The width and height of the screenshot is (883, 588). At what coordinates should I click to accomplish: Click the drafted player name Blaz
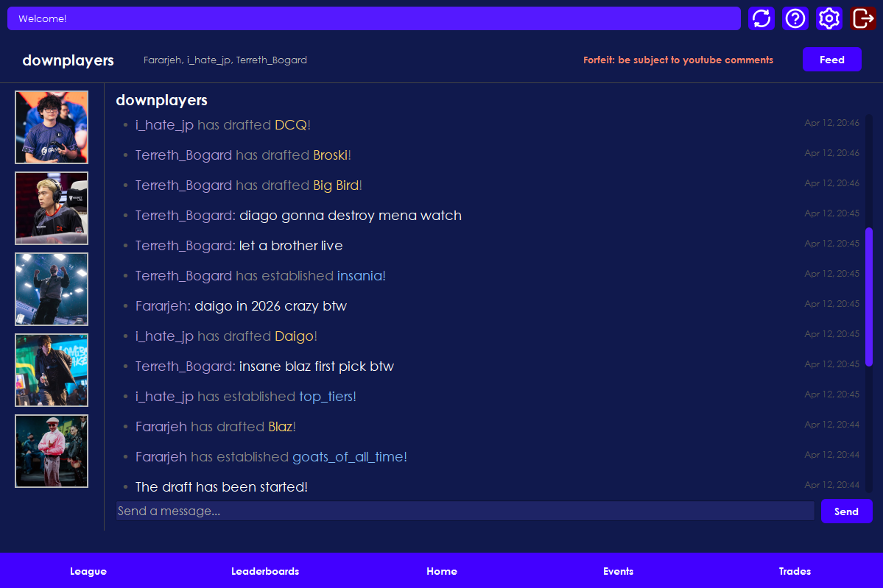[x=280, y=427]
